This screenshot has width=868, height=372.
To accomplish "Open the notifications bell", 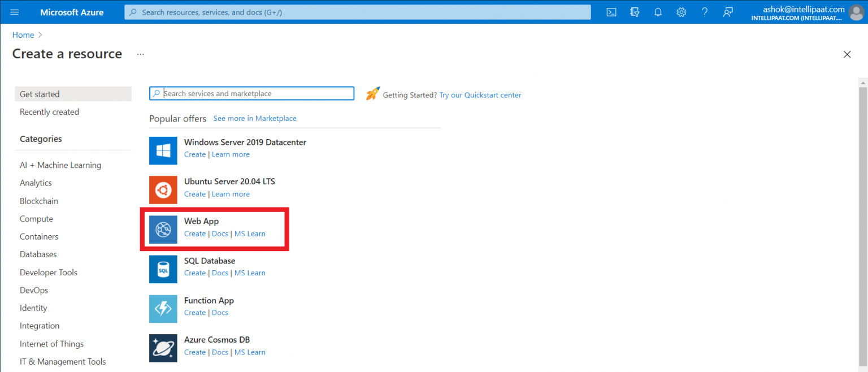I will coord(658,11).
